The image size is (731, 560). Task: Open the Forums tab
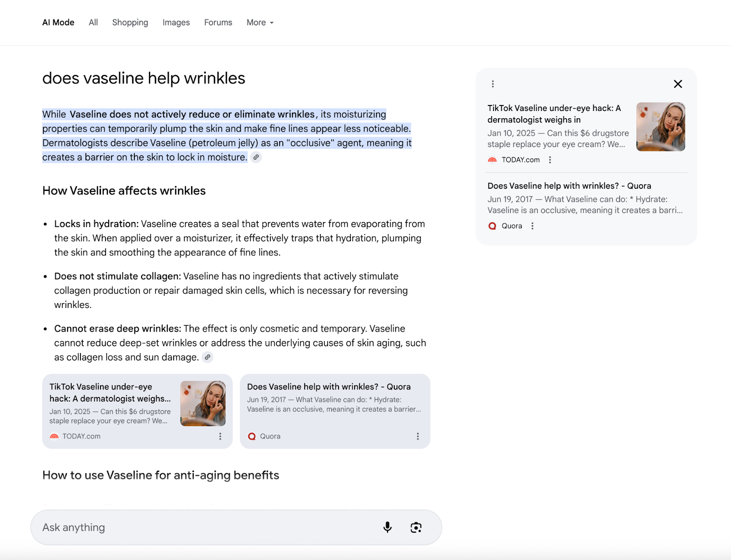tap(218, 22)
